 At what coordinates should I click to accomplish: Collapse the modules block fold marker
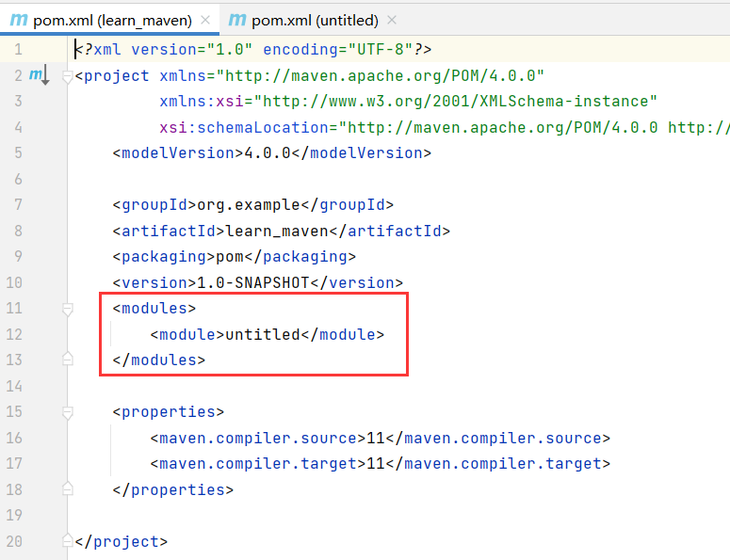(x=68, y=310)
